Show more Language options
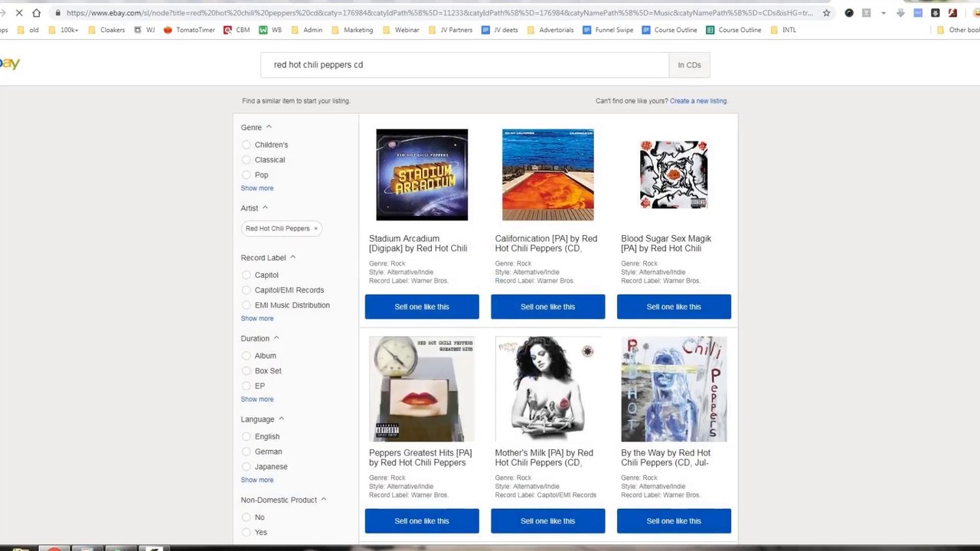Image resolution: width=980 pixels, height=551 pixels. 257,480
